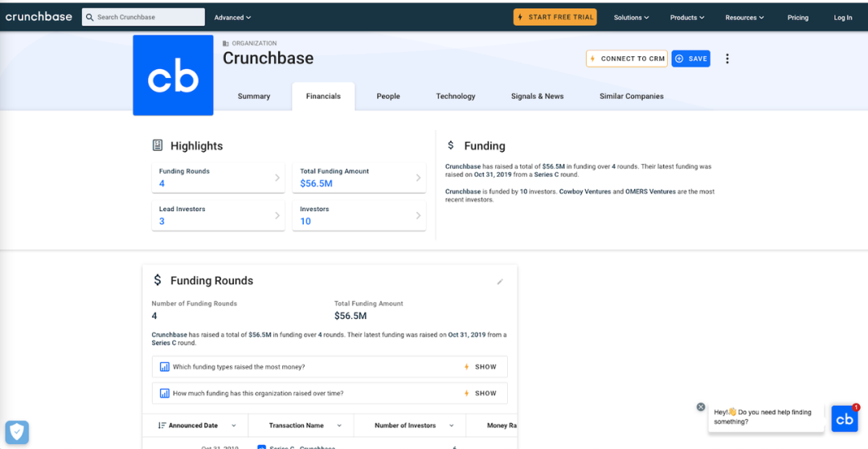The image size is (868, 449).
Task: Open the Solutions dropdown menu
Action: [632, 18]
